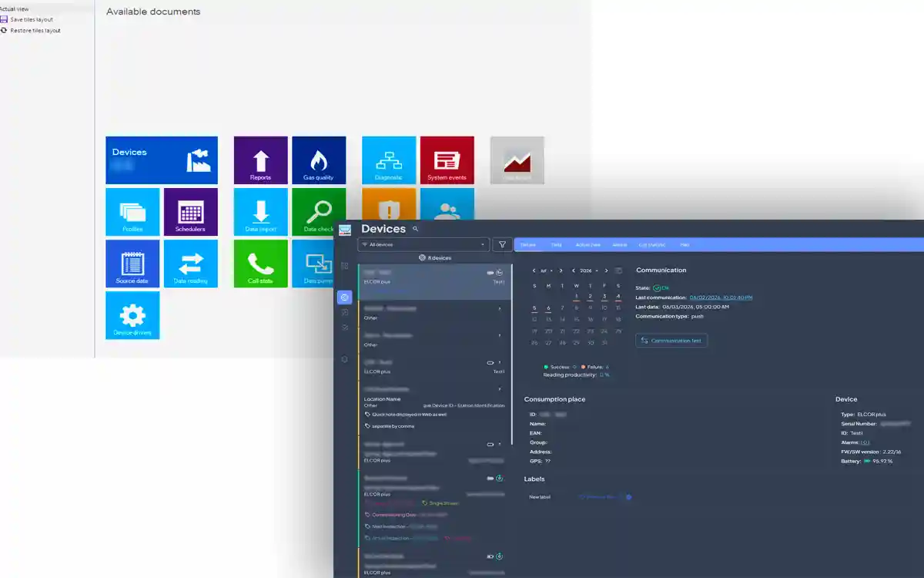Screen dimensions: 924x578
Task: Click the funnel filter button
Action: click(x=502, y=244)
